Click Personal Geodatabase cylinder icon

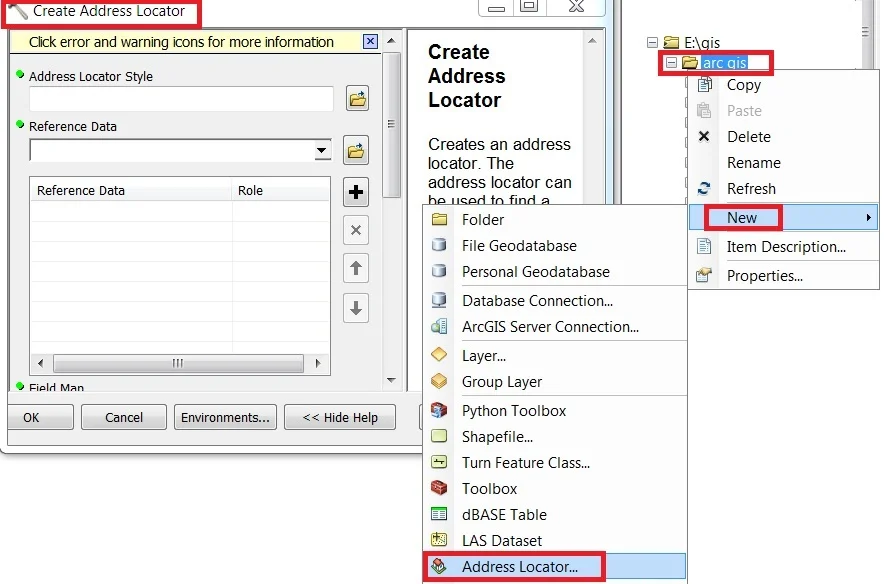(439, 271)
